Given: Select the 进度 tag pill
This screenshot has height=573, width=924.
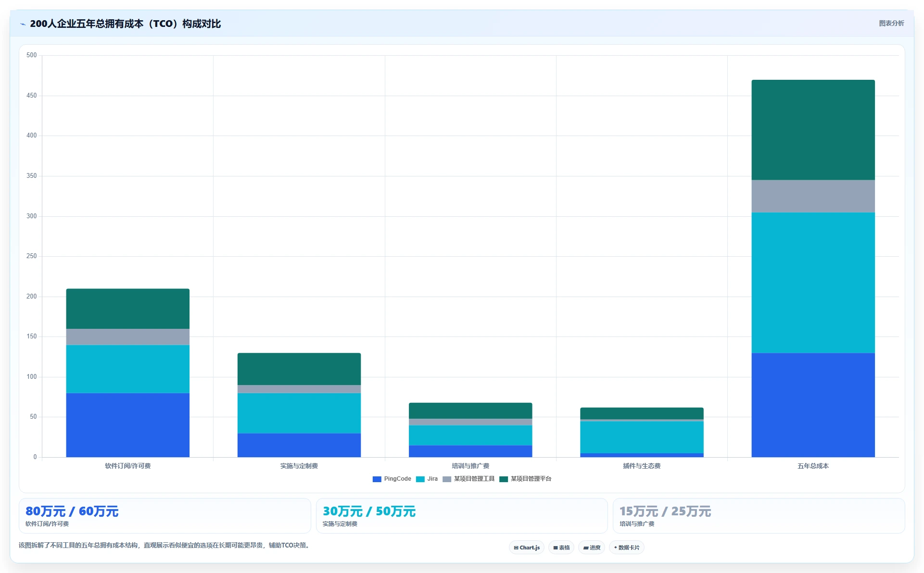Looking at the screenshot, I should pyautogui.click(x=592, y=548).
